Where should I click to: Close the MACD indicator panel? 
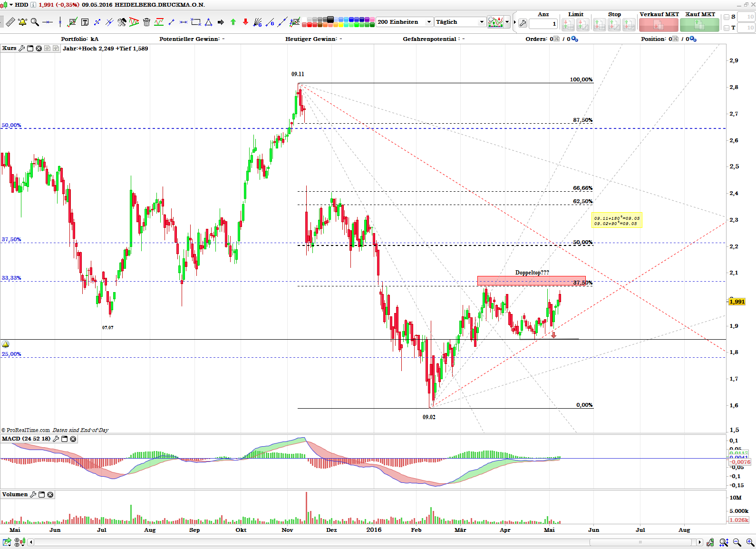point(73,439)
